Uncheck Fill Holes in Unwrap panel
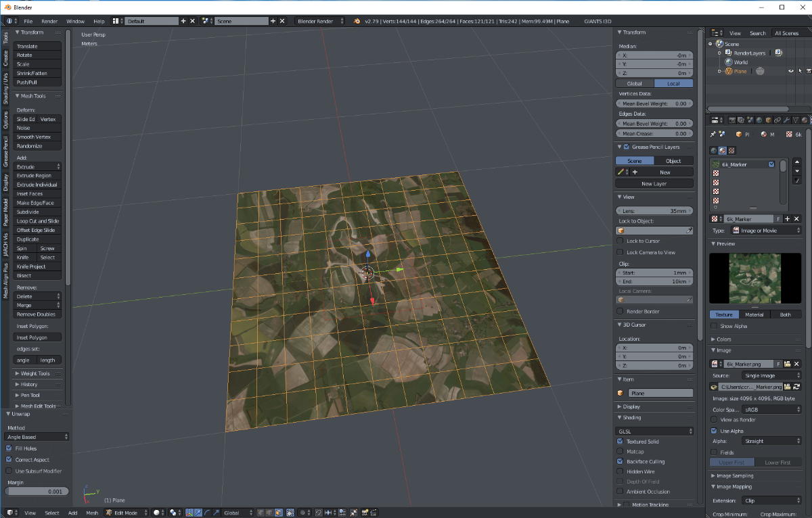The image size is (812, 518). pyautogui.click(x=9, y=448)
